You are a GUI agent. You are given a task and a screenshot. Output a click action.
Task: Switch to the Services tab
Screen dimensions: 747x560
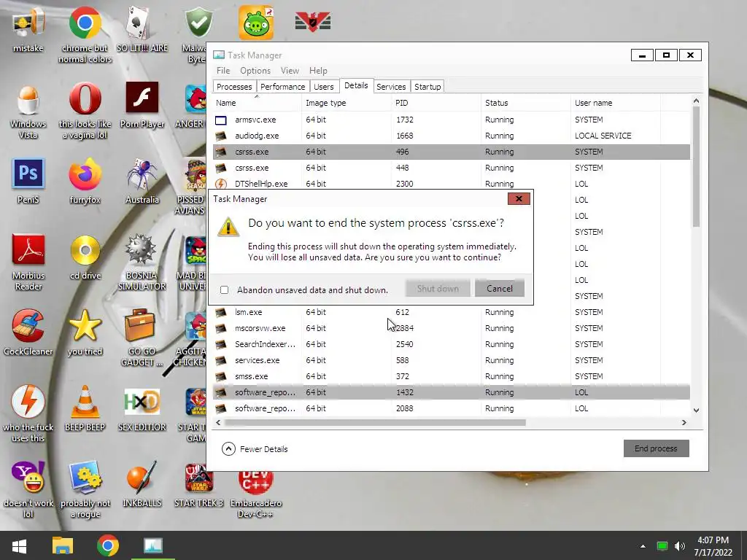(x=391, y=87)
